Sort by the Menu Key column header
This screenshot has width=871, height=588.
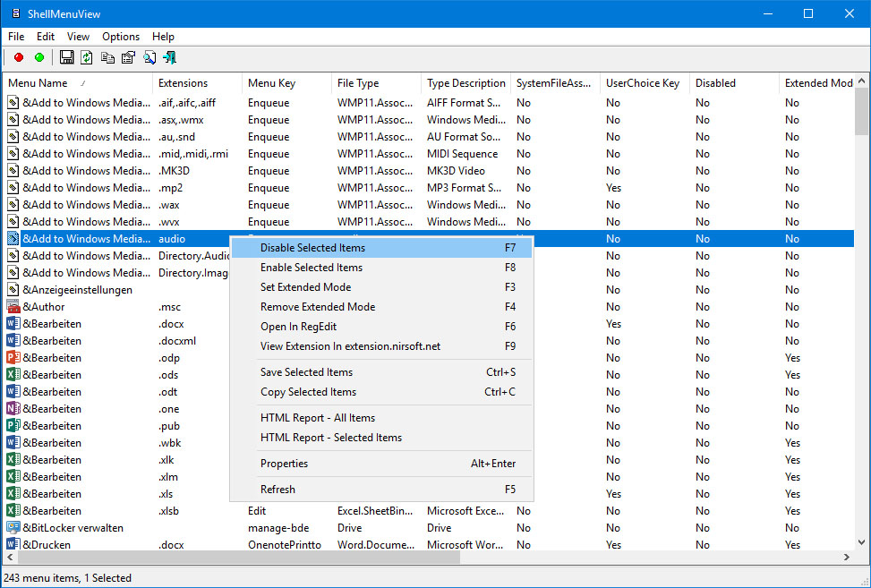[286, 83]
